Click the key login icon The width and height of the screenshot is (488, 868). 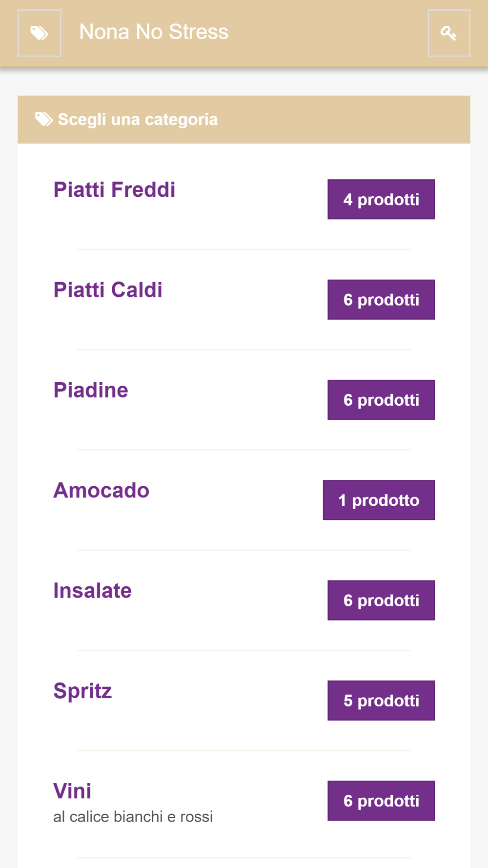coord(448,33)
